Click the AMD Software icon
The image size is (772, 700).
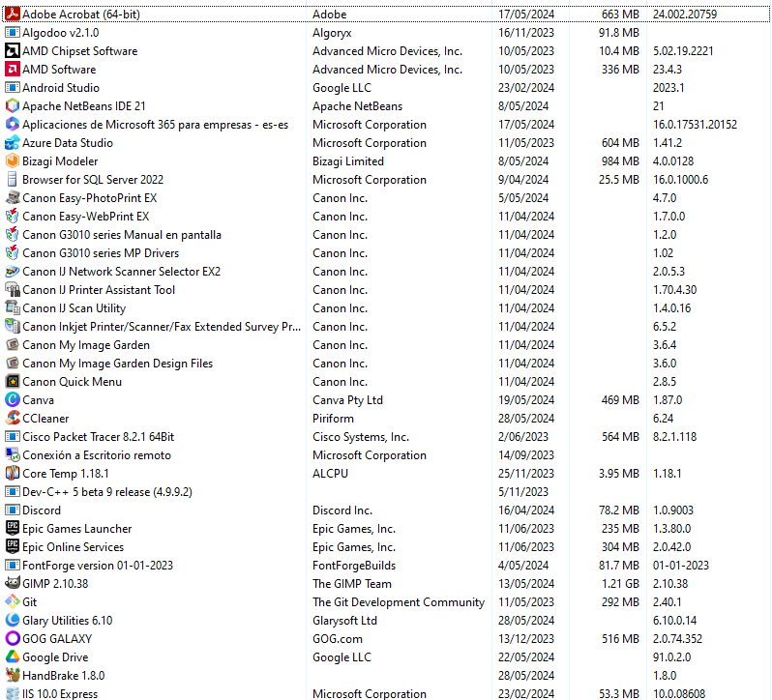pyautogui.click(x=13, y=70)
